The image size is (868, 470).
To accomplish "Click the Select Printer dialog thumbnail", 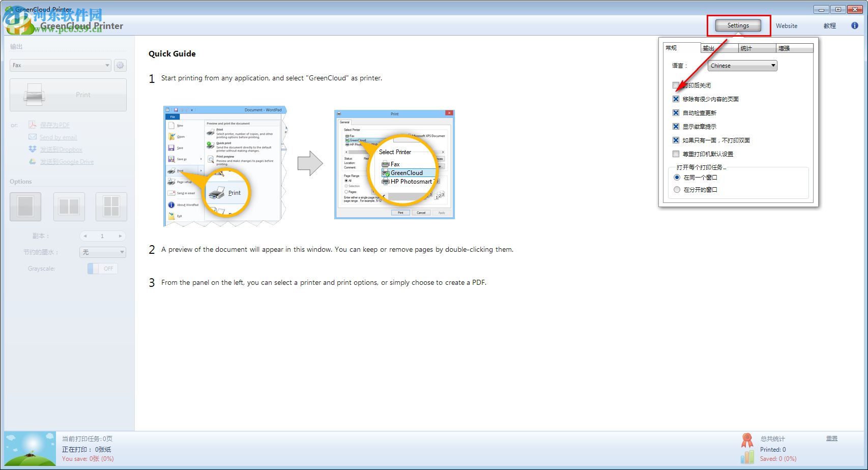I will click(394, 164).
